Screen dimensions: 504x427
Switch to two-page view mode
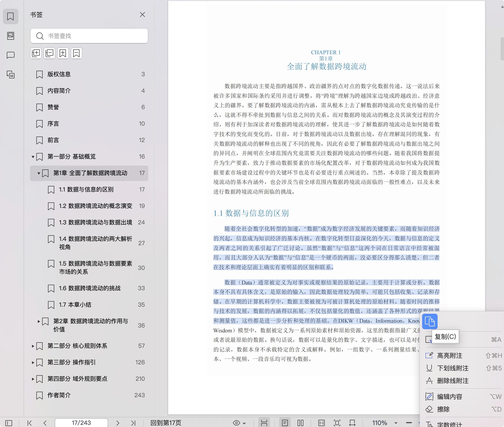coord(300,423)
